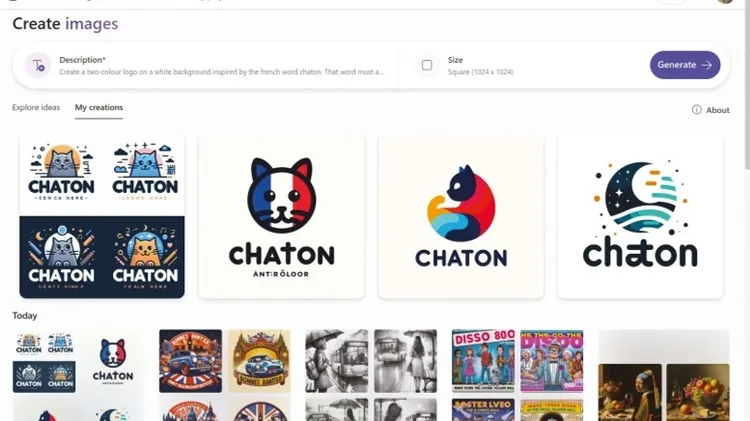Click the About info icon

click(696, 110)
